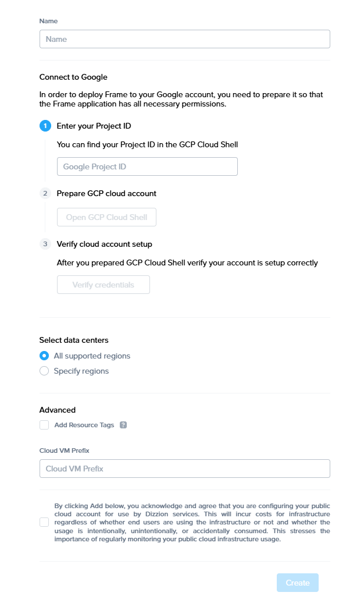Select the All supported regions radio button

tap(44, 356)
